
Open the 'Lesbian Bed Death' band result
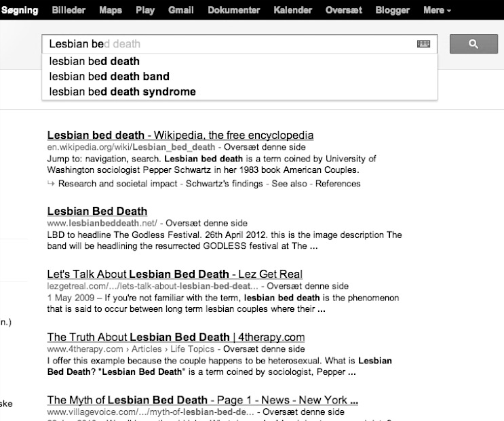[97, 211]
